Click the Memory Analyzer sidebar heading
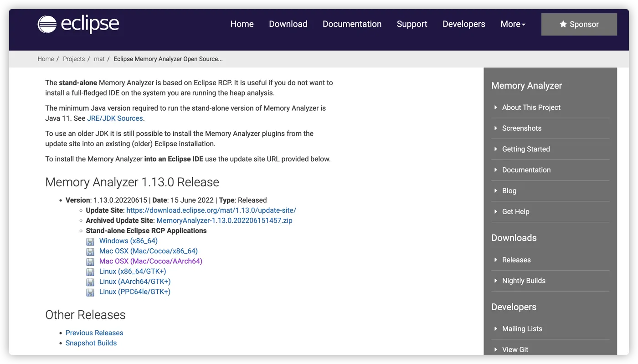The width and height of the screenshot is (638, 364). pos(527,86)
